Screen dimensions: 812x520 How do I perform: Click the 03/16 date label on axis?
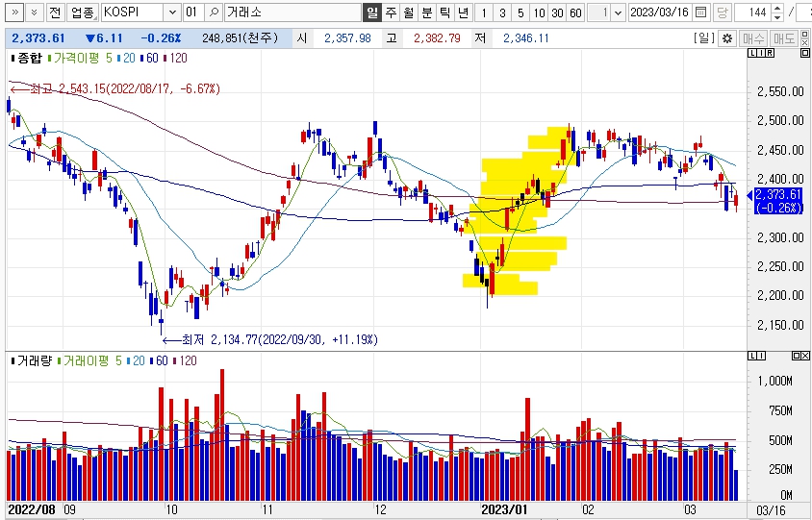pyautogui.click(x=771, y=510)
